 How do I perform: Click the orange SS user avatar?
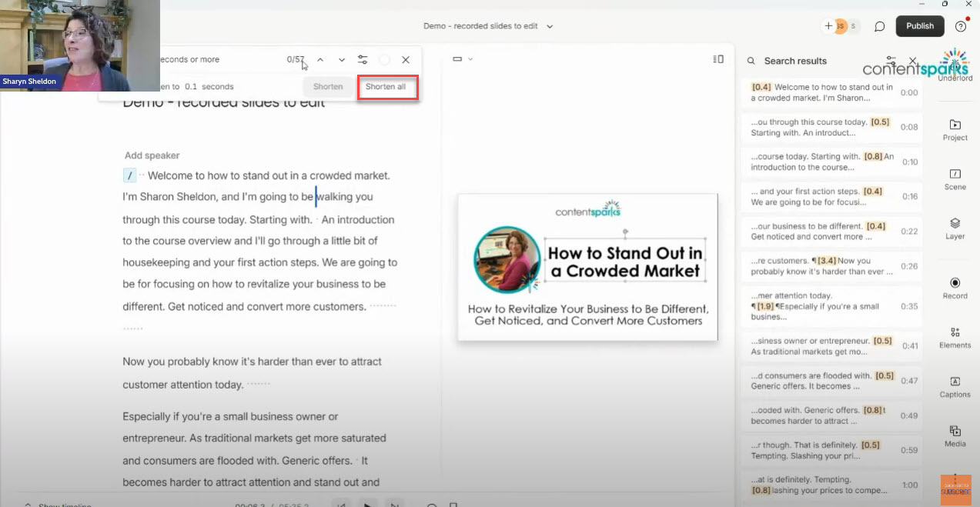[841, 26]
